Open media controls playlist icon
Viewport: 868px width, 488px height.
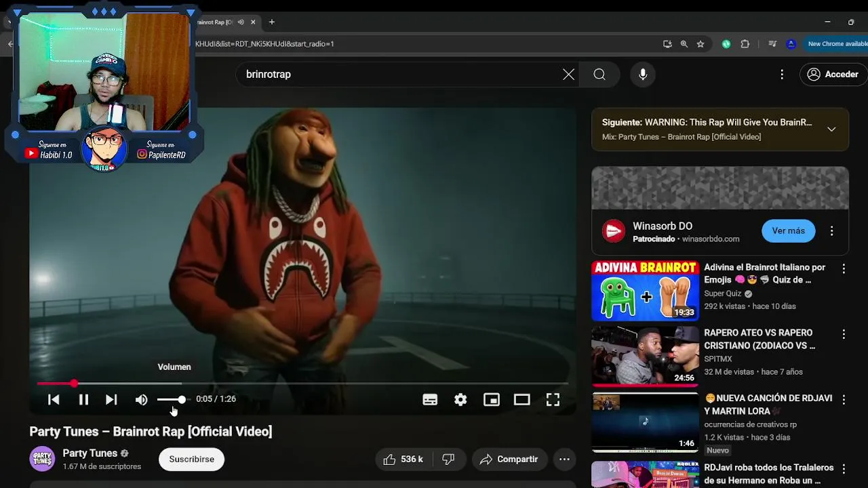click(x=772, y=44)
